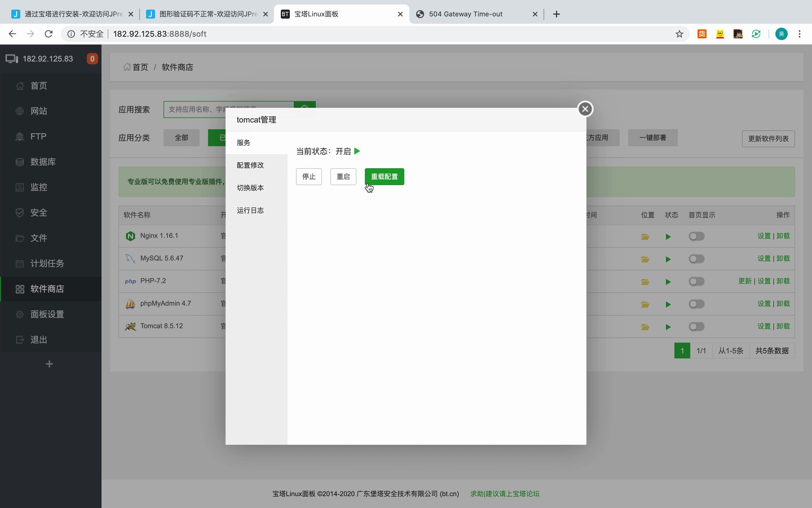Open FTP in the sidebar
Screen dimensions: 812x508
(x=51, y=136)
